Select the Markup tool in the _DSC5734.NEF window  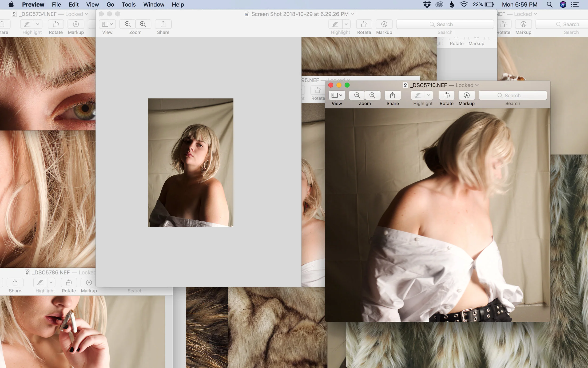[x=75, y=24]
